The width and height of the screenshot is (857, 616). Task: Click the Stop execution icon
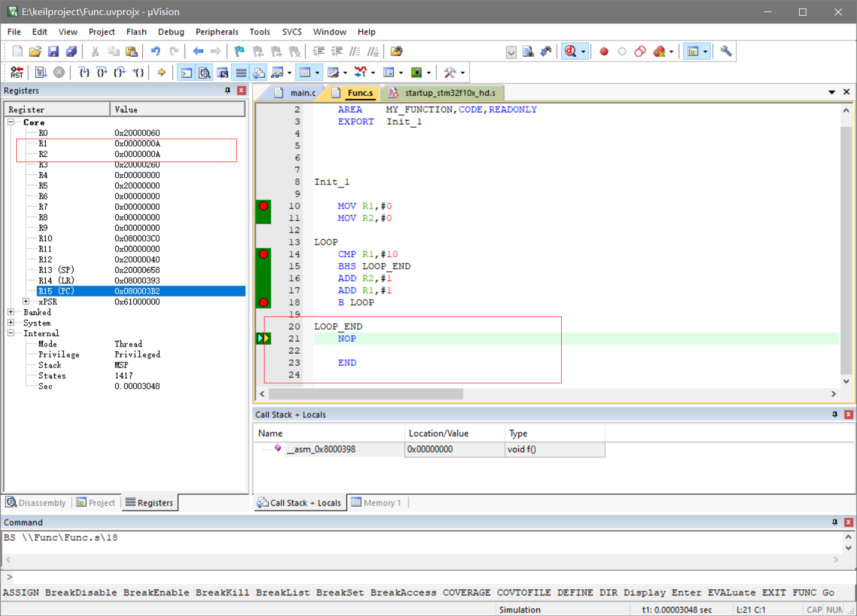click(x=59, y=73)
